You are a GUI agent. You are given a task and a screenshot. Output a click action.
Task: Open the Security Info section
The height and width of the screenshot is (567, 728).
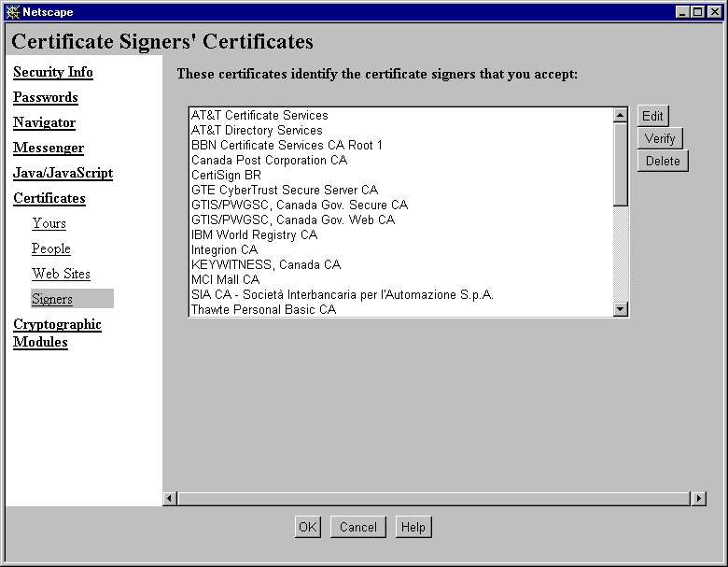(x=53, y=72)
